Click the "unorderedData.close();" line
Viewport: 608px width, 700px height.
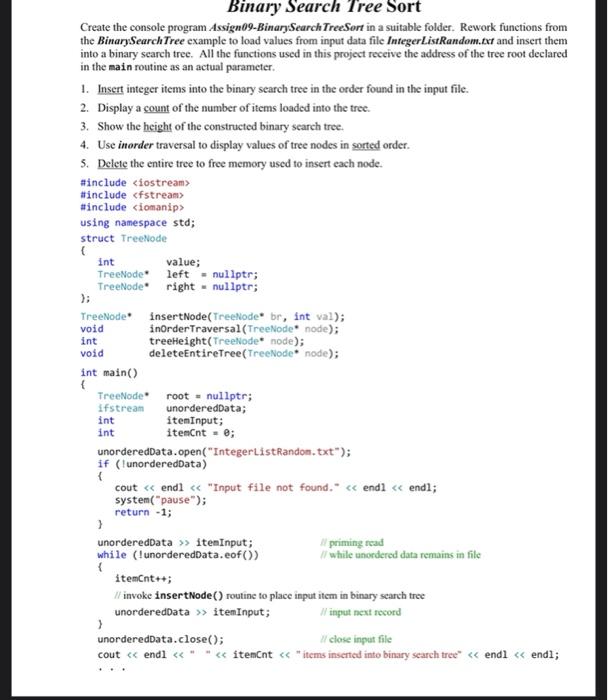coord(161,639)
